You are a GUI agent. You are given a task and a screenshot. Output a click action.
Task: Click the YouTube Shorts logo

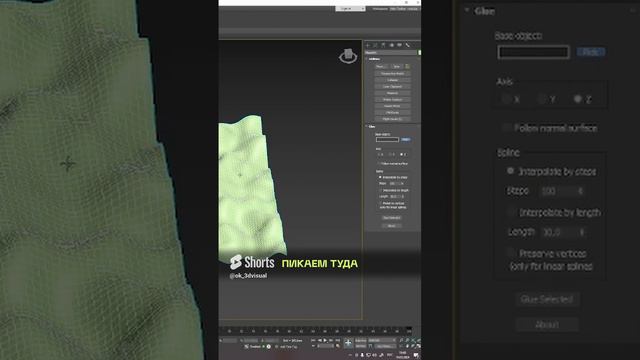pos(236,262)
